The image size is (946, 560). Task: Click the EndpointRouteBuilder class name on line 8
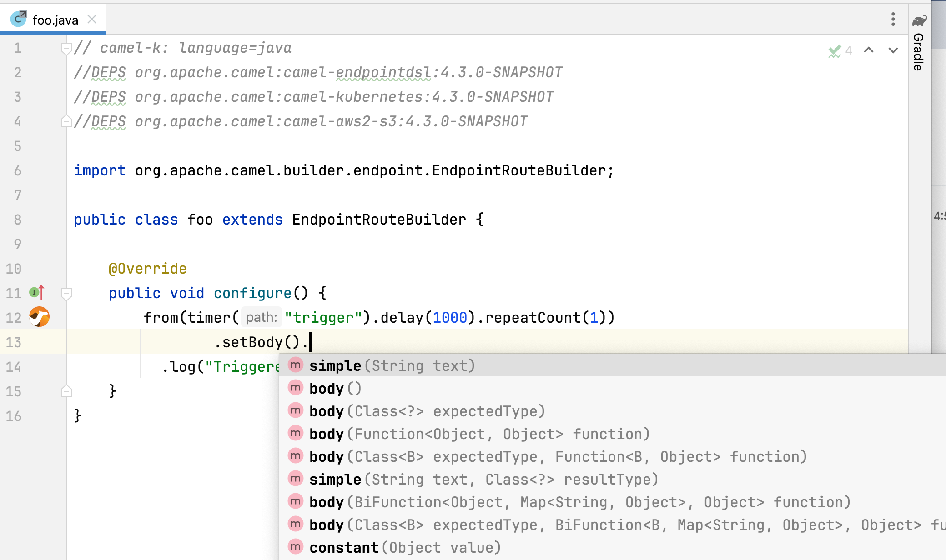point(379,220)
